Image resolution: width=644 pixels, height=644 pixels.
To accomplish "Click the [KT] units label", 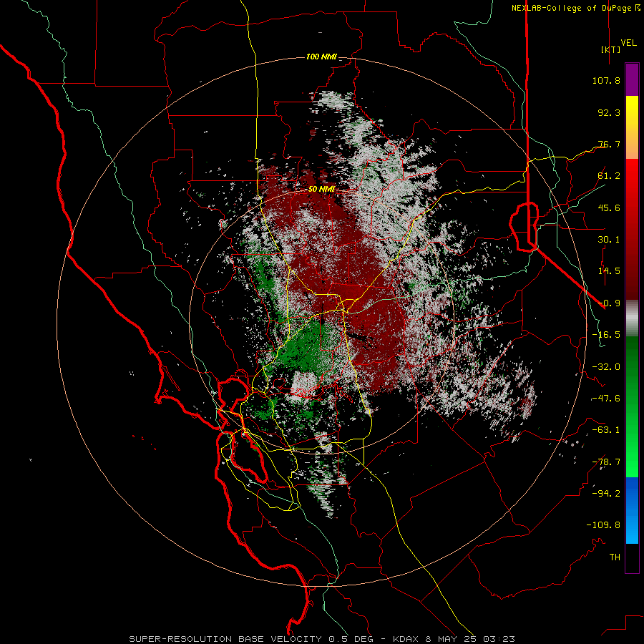I will point(611,49).
